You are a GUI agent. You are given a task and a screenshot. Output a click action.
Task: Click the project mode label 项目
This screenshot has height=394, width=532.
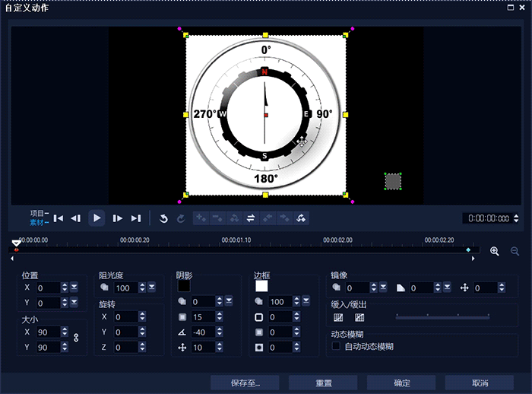[37, 213]
